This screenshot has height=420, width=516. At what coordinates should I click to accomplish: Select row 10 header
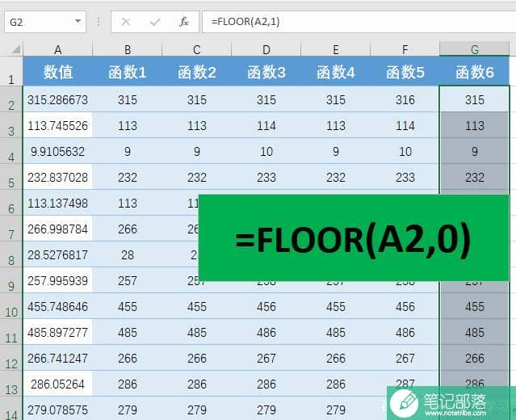(x=11, y=306)
